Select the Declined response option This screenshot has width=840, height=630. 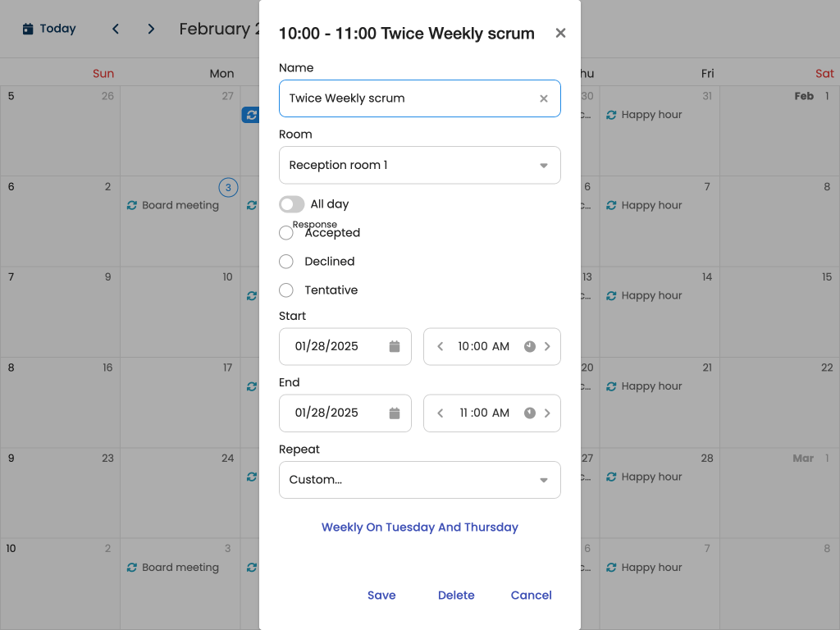tap(286, 262)
